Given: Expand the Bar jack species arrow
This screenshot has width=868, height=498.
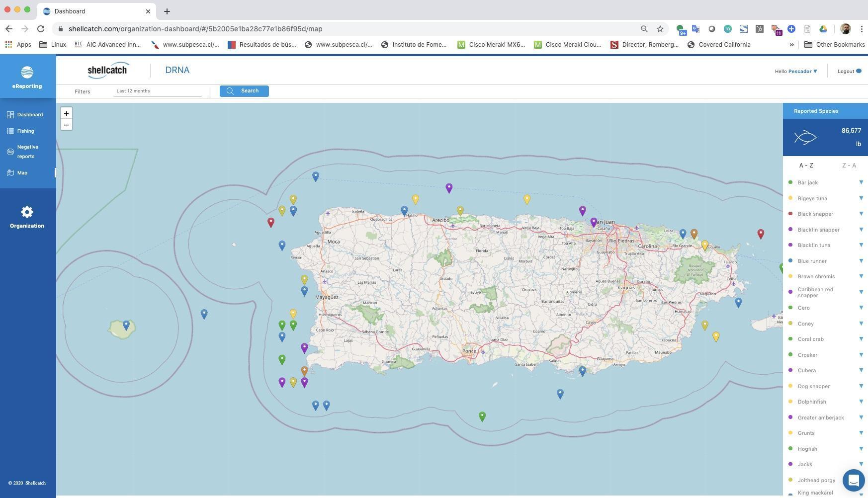Looking at the screenshot, I should coord(861,182).
